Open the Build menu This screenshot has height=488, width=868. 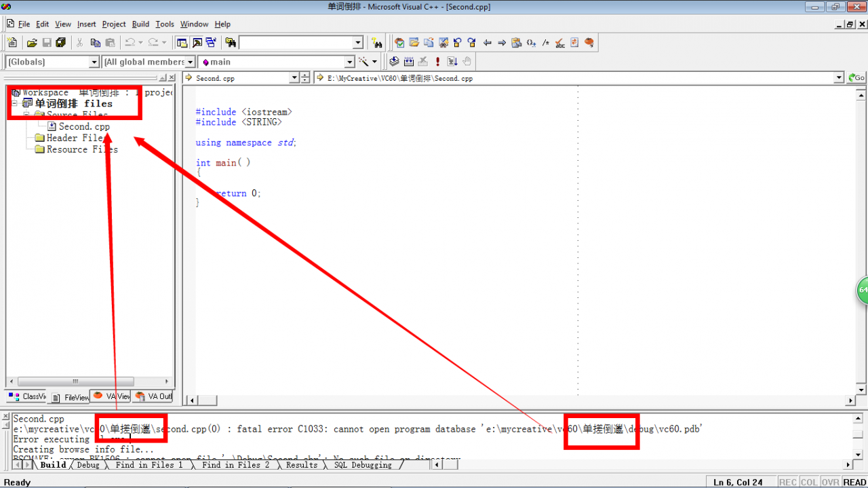[x=140, y=24]
